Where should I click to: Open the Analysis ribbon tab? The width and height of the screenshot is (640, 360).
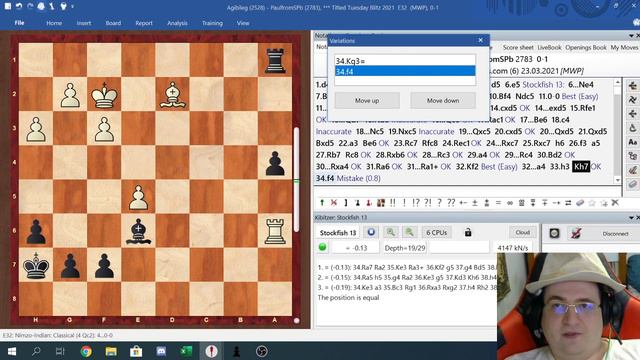tap(177, 23)
